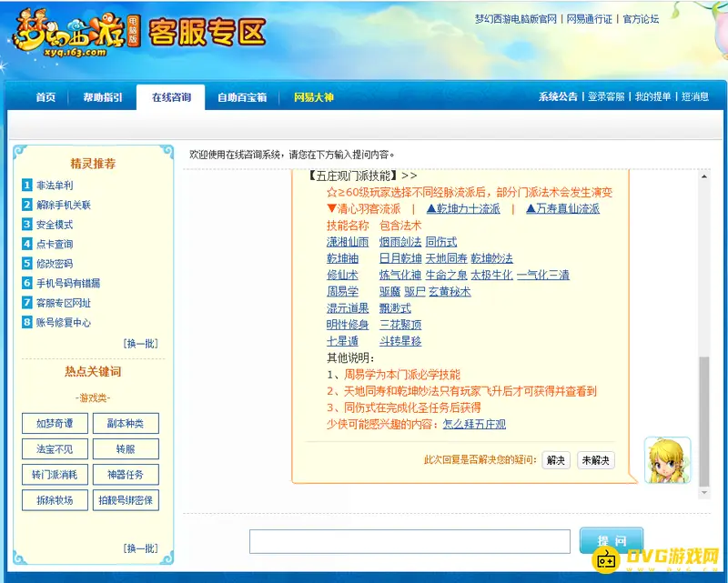The image size is (728, 583).
Task: Expand the 万寿真仙流派 link
Action: click(x=562, y=209)
